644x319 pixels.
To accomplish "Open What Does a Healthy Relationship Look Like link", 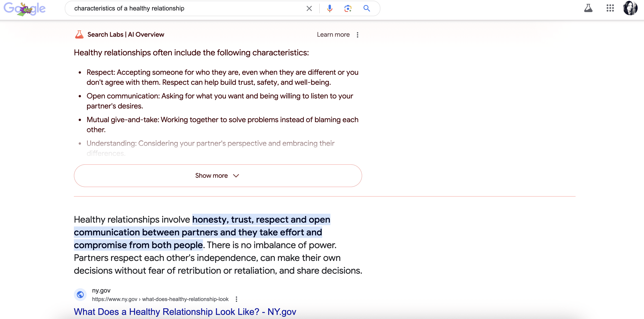I will (185, 311).
